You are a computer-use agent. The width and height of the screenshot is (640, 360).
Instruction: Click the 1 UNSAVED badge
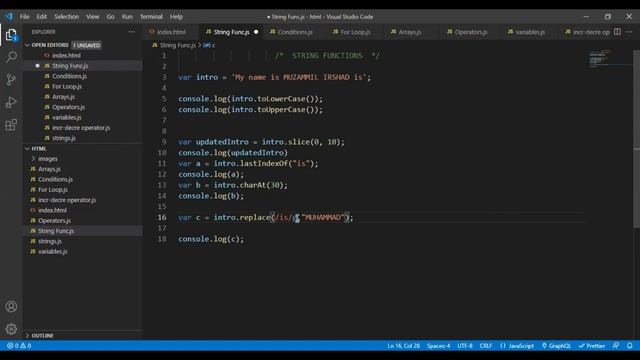(x=87, y=45)
